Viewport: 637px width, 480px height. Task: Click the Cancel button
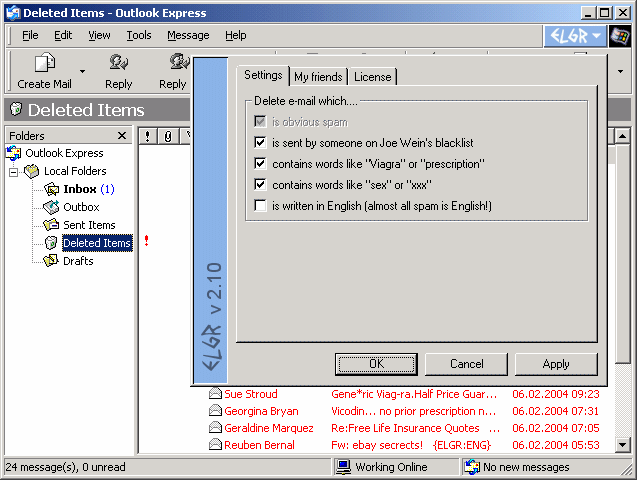(466, 364)
